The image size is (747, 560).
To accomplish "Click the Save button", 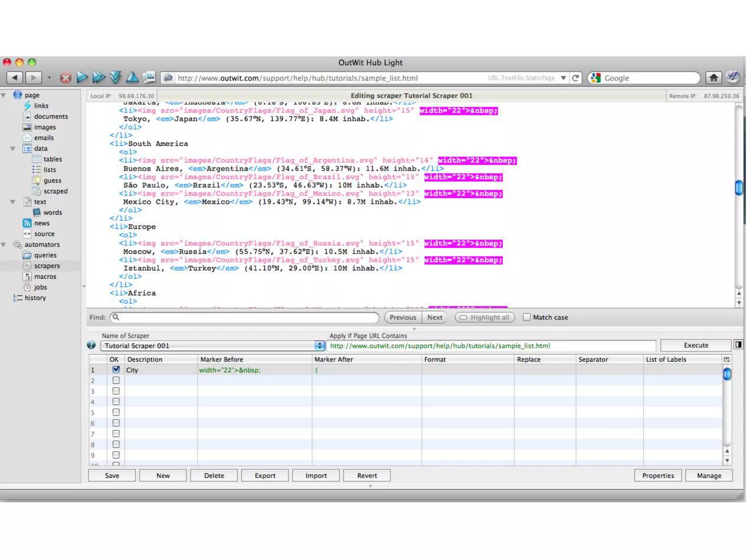I will [x=112, y=475].
